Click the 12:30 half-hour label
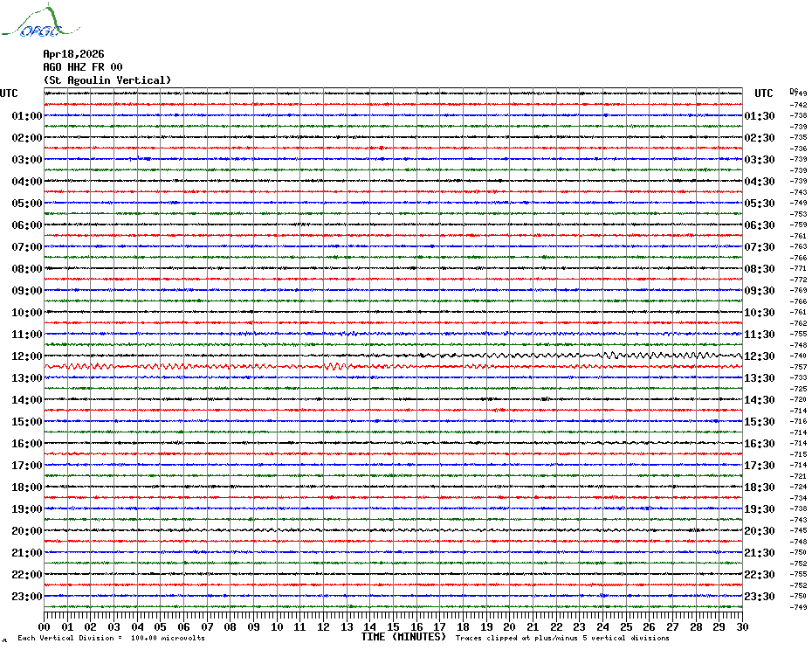 coord(760,356)
